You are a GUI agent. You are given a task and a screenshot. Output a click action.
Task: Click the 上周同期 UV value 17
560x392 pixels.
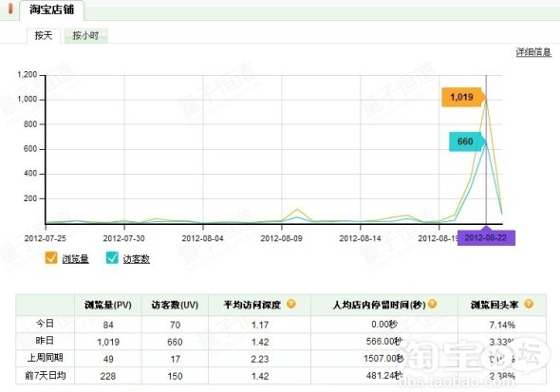click(x=175, y=359)
